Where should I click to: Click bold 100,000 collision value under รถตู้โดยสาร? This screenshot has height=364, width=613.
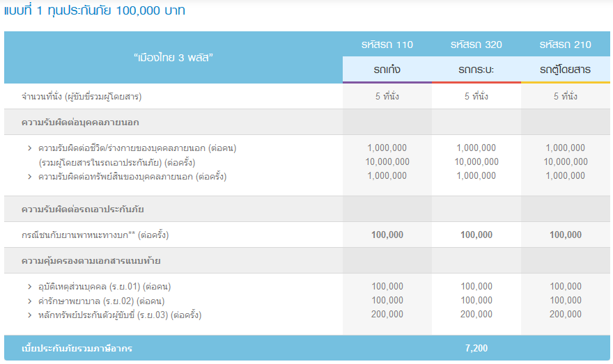pos(566,235)
